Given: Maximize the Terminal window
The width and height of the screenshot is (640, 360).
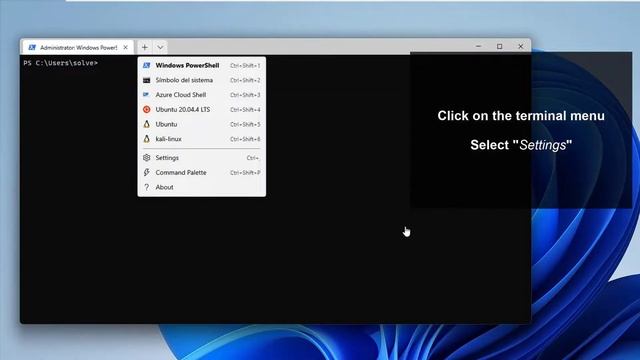Looking at the screenshot, I should pos(500,47).
